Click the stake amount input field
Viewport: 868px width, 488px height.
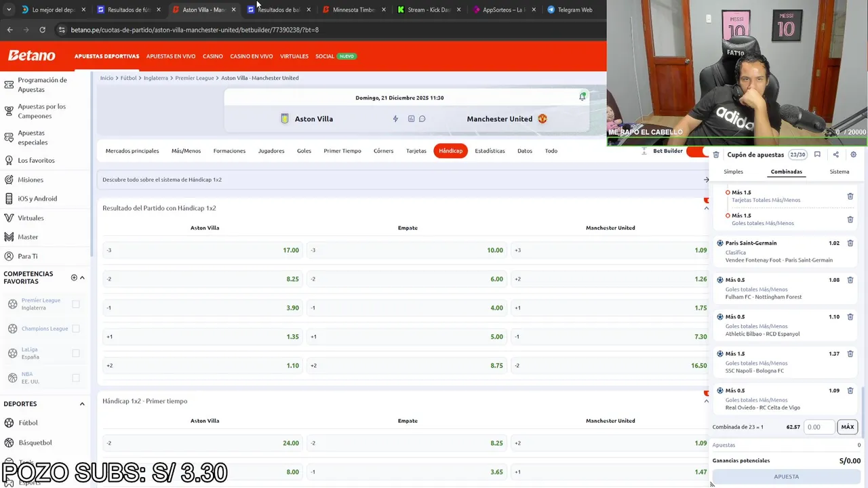pos(819,427)
